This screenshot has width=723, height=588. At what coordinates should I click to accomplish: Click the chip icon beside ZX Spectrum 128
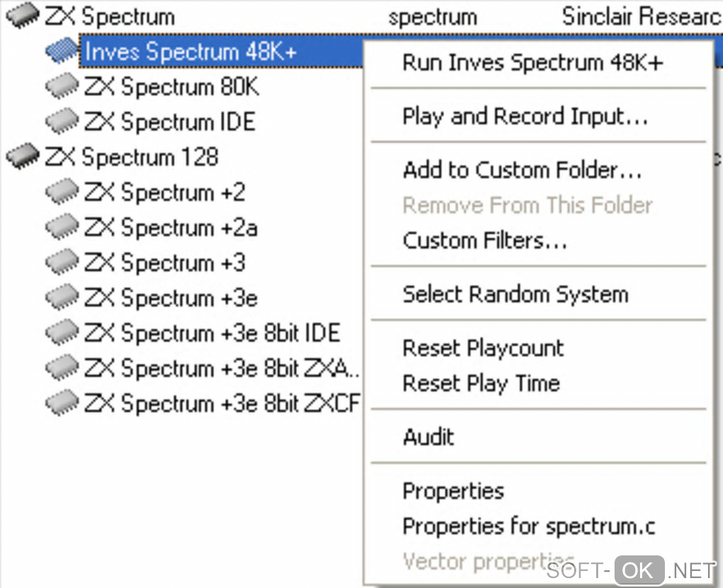coord(23,156)
